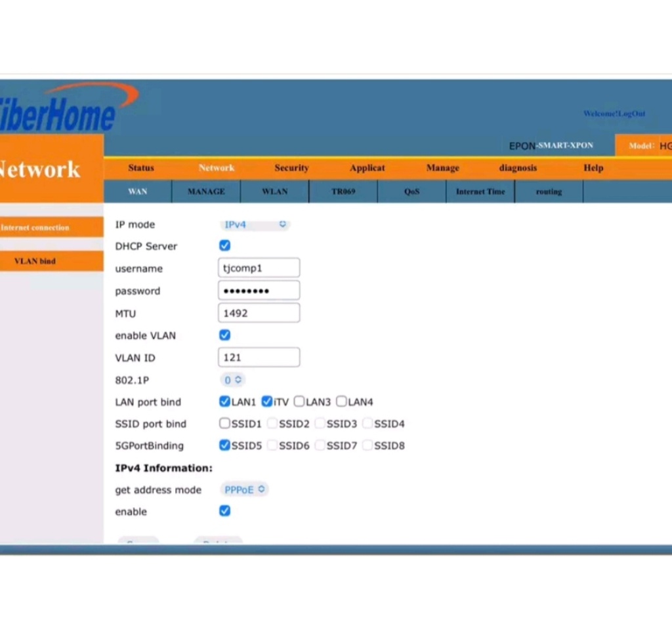Open the Applicat menu item
672x620 pixels.
point(367,168)
